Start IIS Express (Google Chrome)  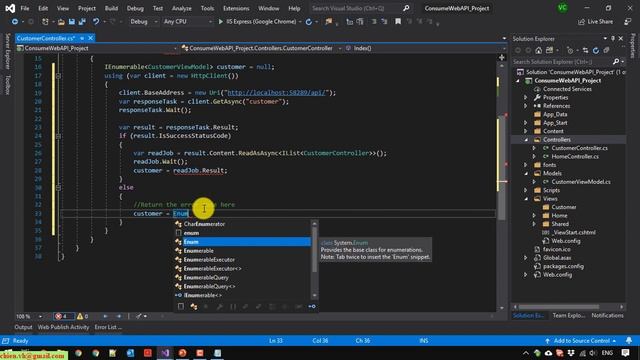pos(257,22)
